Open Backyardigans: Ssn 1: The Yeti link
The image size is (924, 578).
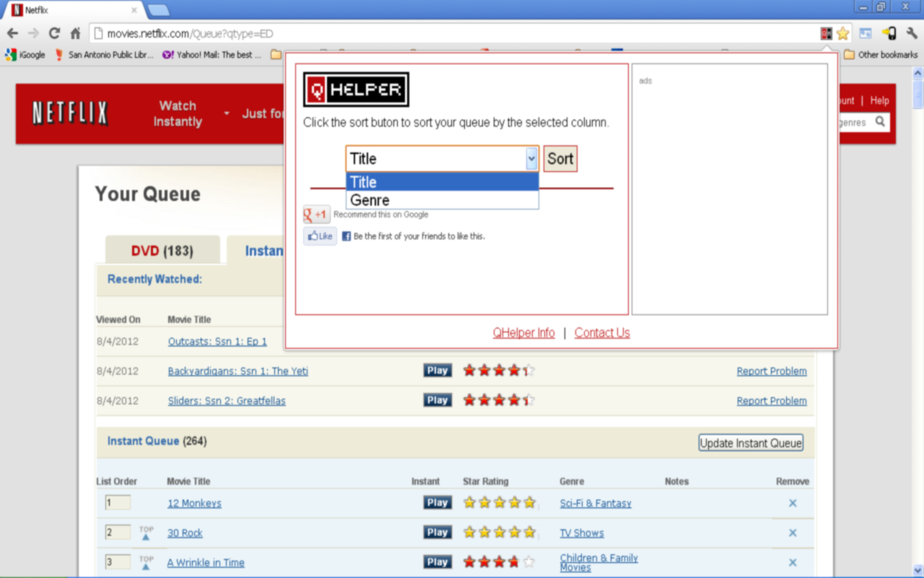click(x=238, y=371)
